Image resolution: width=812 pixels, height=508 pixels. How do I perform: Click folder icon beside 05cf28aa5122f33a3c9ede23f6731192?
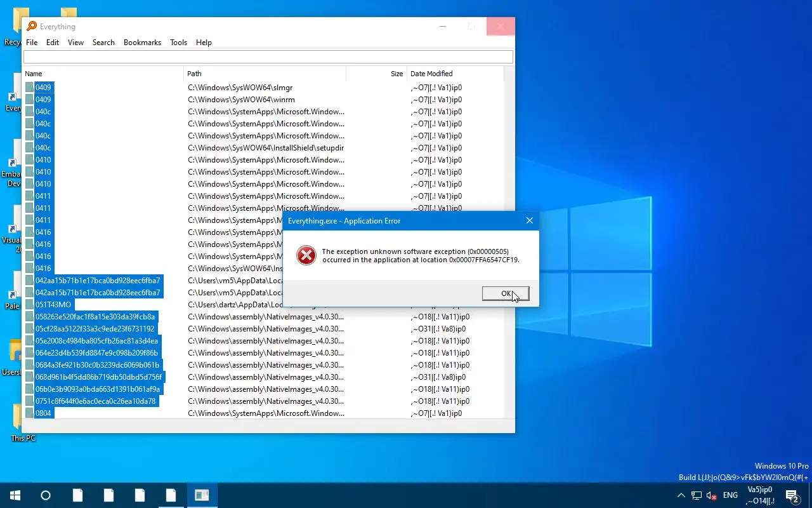[x=29, y=329]
